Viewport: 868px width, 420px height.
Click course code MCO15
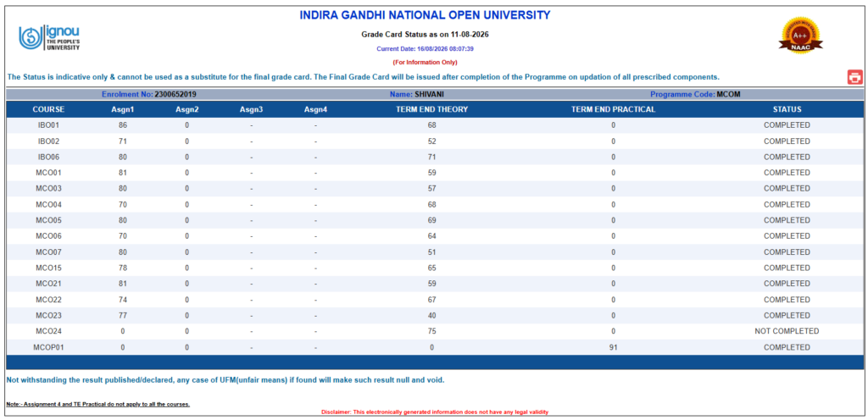48,268
